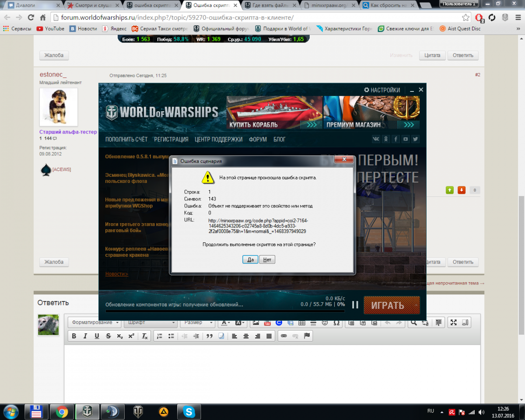Click the find magnifier icon in editor

click(413, 323)
